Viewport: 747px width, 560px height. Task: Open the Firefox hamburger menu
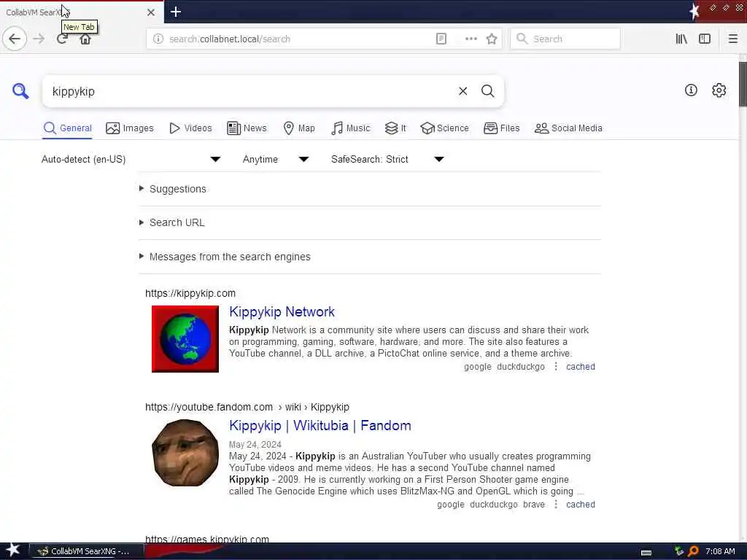point(732,39)
